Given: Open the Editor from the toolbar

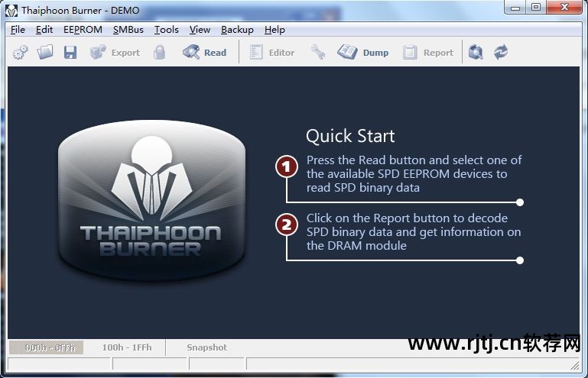Looking at the screenshot, I should point(272,52).
